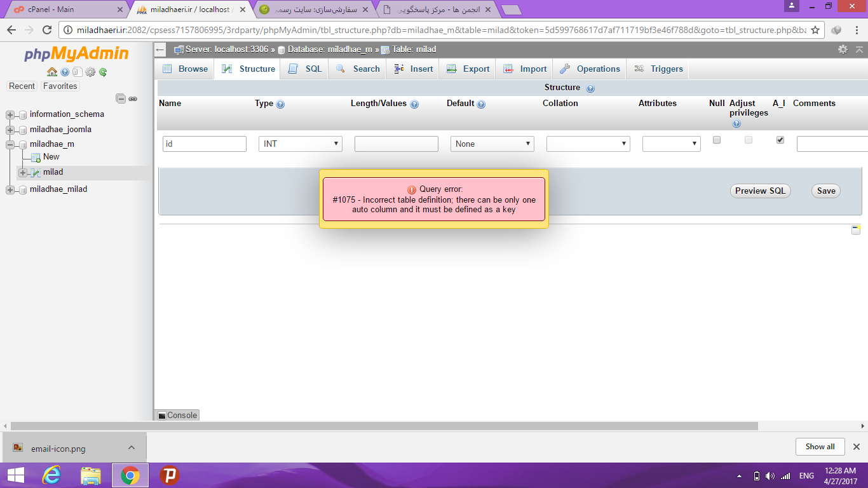Open the INT type dropdown
Image resolution: width=868 pixels, height=488 pixels.
(x=300, y=144)
